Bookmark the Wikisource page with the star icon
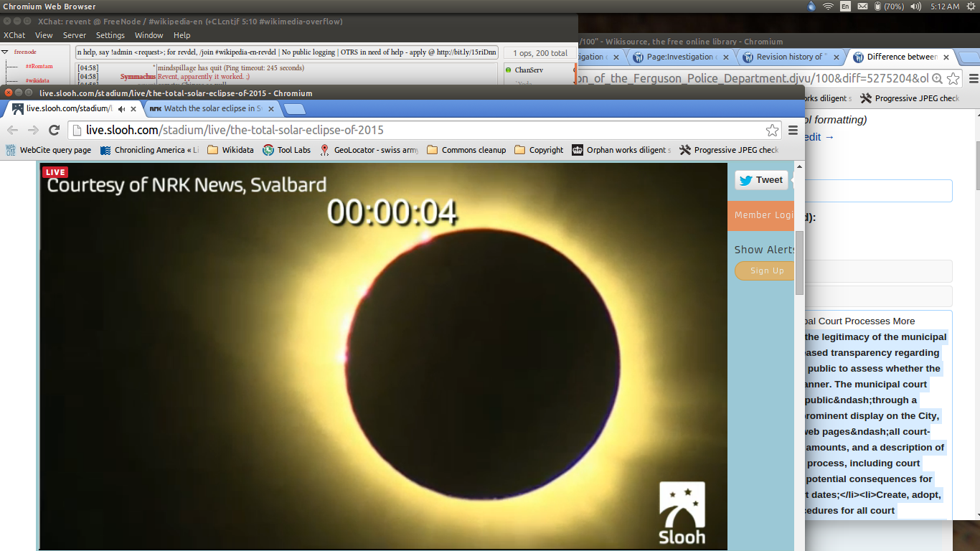 tap(953, 78)
